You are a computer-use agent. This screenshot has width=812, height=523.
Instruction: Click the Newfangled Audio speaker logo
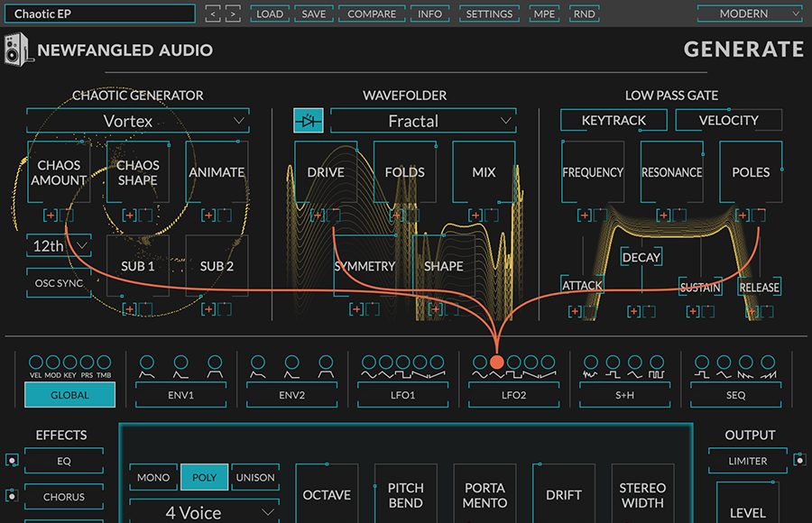pyautogui.click(x=18, y=50)
